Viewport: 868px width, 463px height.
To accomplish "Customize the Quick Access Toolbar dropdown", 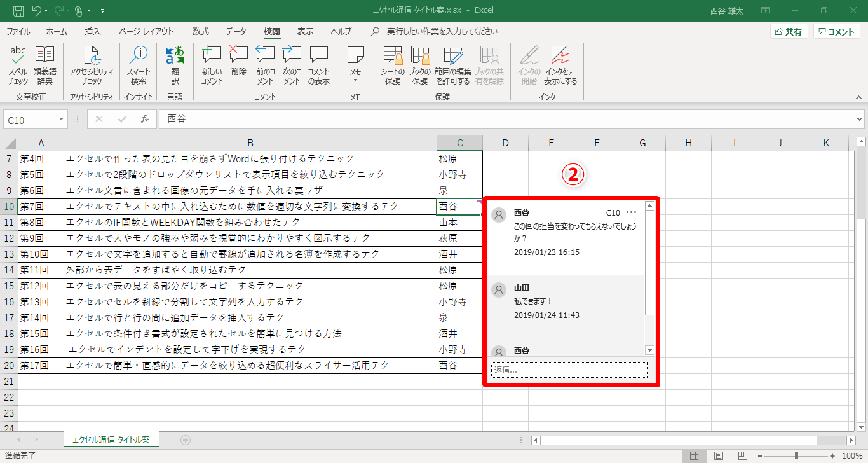I will 103,11.
